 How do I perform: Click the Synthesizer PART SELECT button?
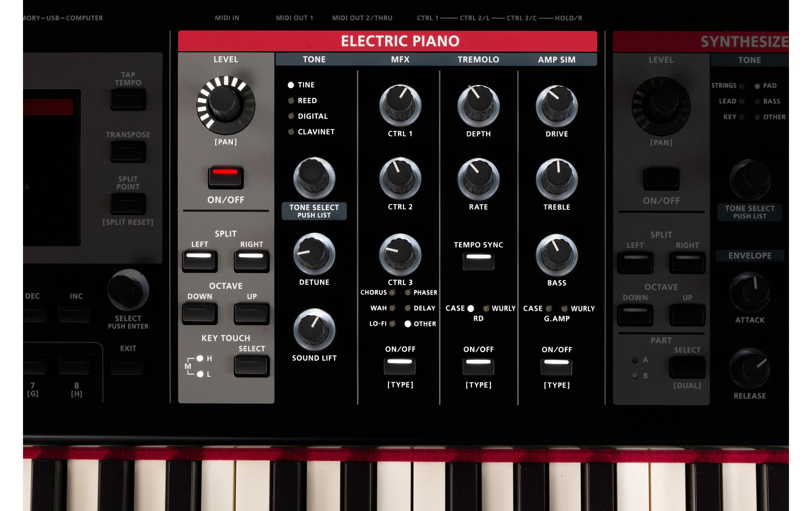click(687, 367)
